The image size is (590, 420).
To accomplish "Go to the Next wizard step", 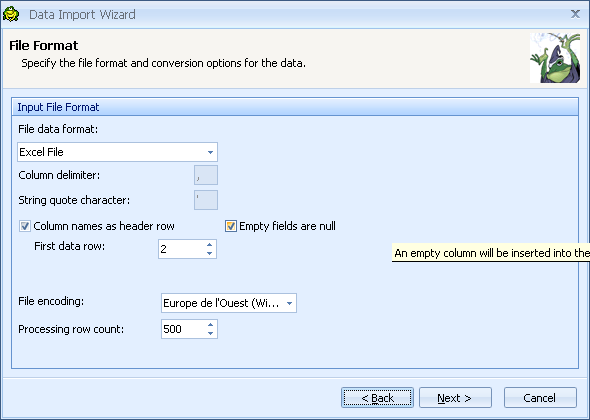I will point(455,397).
